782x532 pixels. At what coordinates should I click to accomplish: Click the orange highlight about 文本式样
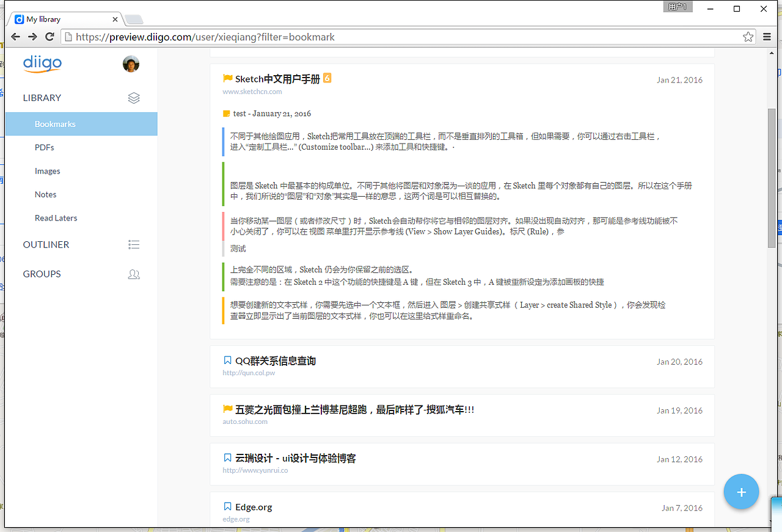pos(448,310)
